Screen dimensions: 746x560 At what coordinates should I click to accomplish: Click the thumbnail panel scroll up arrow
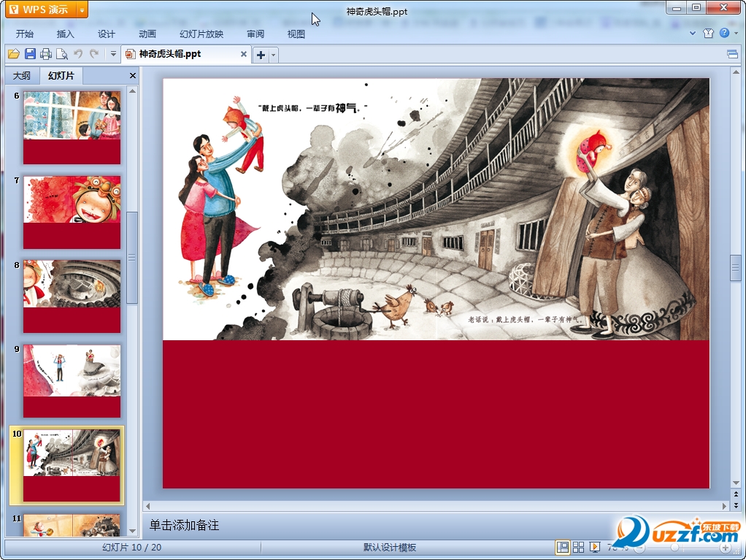tap(132, 91)
